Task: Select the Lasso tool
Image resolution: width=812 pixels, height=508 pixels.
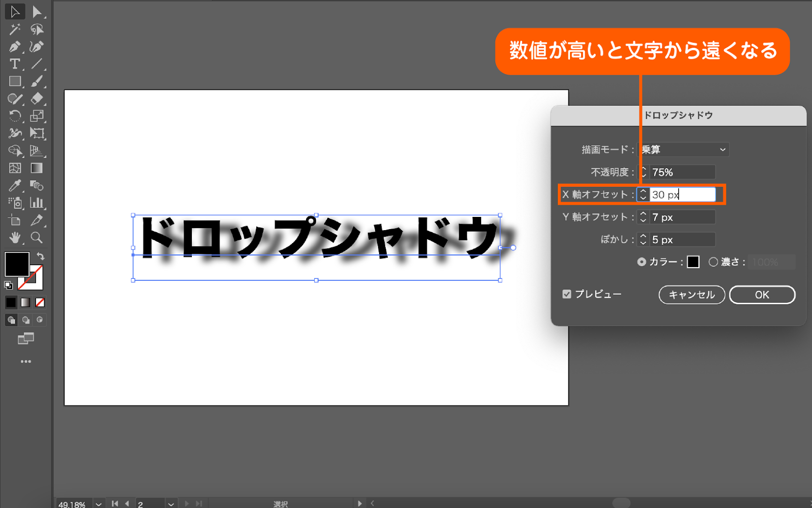Action: (37, 29)
